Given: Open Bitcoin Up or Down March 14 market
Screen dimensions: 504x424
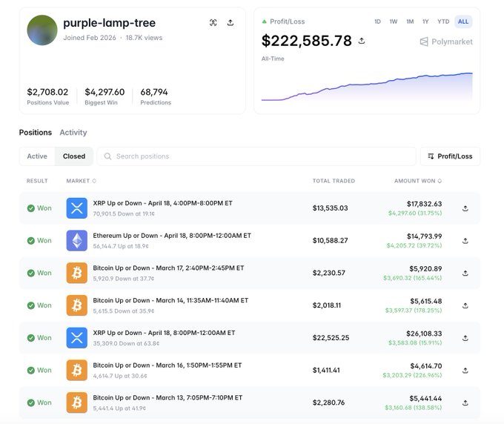Looking at the screenshot, I should (x=170, y=300).
